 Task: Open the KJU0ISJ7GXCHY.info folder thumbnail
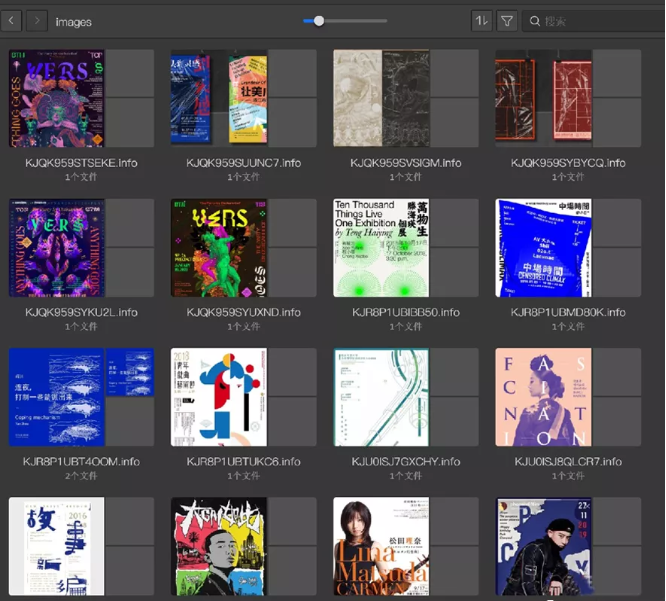pyautogui.click(x=406, y=397)
